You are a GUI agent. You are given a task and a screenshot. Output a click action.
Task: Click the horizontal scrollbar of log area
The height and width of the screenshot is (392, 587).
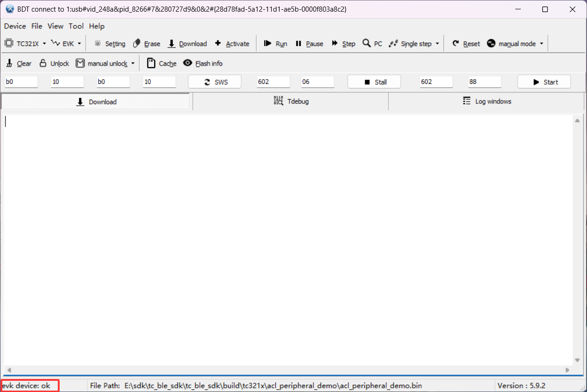(287, 370)
